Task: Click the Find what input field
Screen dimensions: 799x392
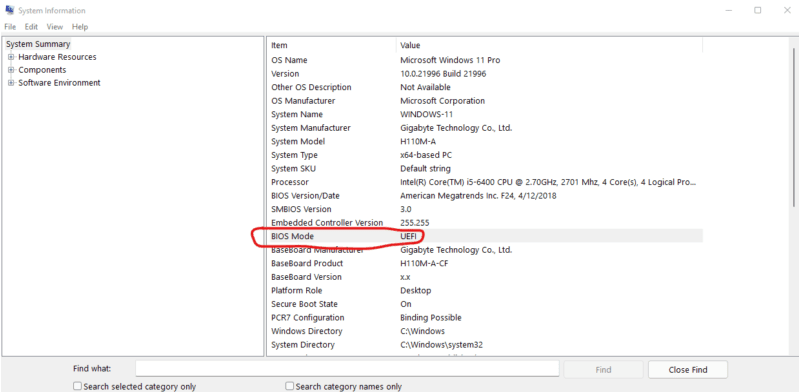Action: [347, 369]
